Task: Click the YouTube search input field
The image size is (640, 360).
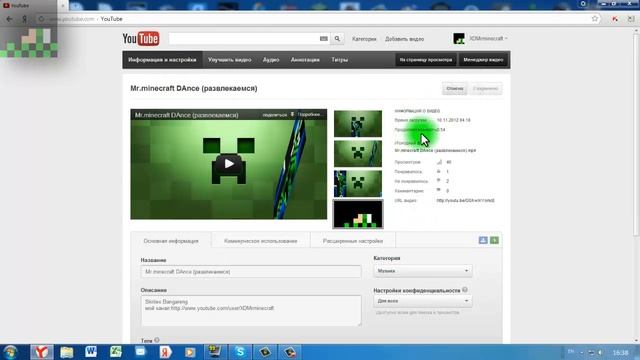Action: [243, 39]
